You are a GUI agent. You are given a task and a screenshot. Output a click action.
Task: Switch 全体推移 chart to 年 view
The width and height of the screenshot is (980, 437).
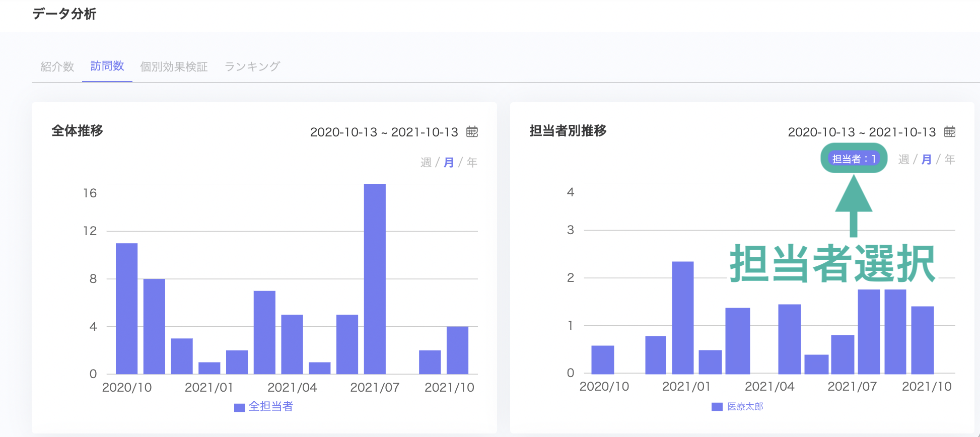click(472, 162)
